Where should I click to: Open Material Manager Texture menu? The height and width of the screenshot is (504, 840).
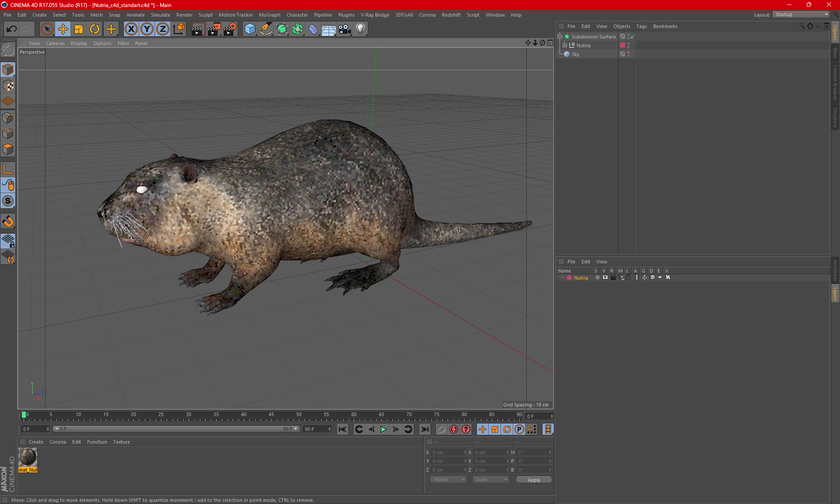coord(121,442)
